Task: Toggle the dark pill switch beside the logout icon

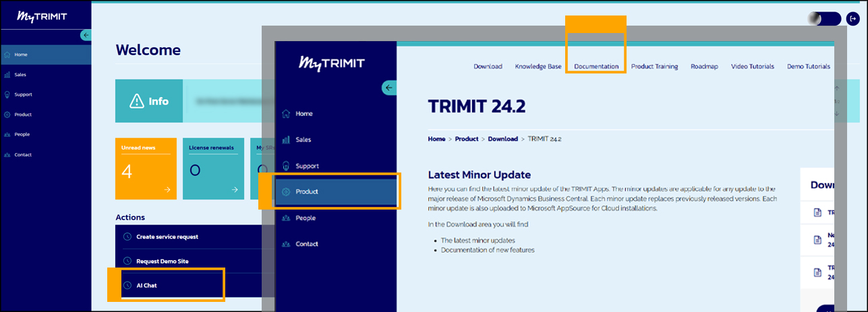Action: click(823, 19)
